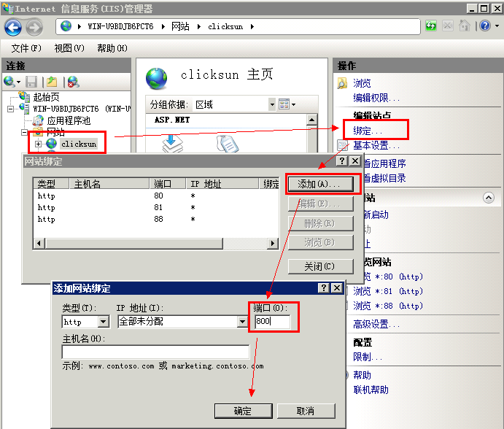The height and width of the screenshot is (429, 504).
Task: Open the 视图(V) menu
Action: tap(69, 48)
